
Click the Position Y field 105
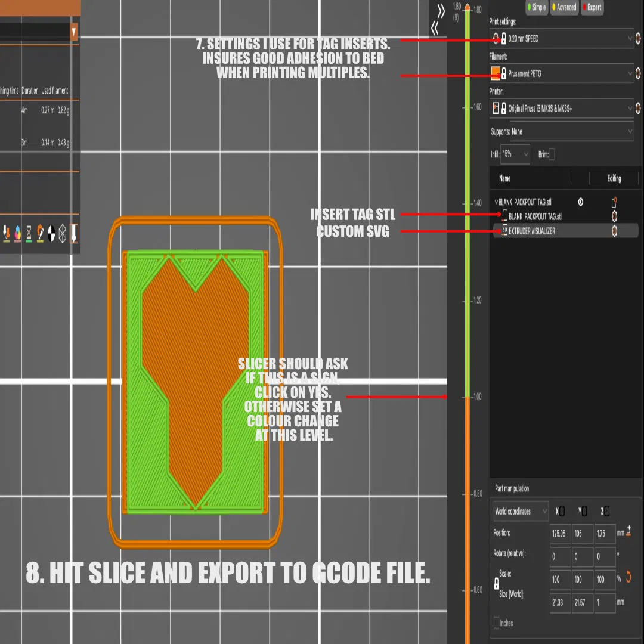click(x=583, y=534)
